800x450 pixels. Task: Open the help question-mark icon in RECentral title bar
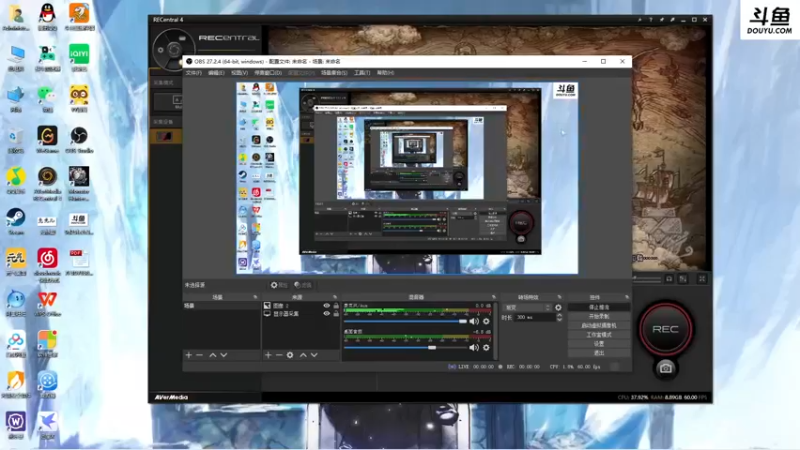pos(651,19)
